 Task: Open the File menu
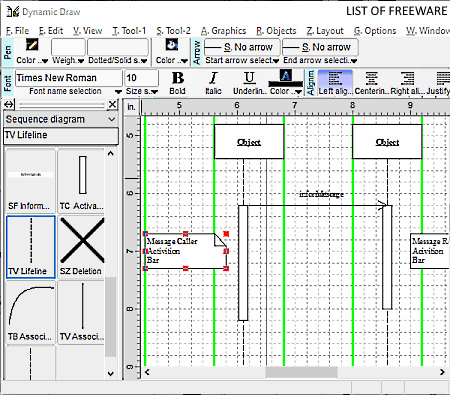(17, 31)
